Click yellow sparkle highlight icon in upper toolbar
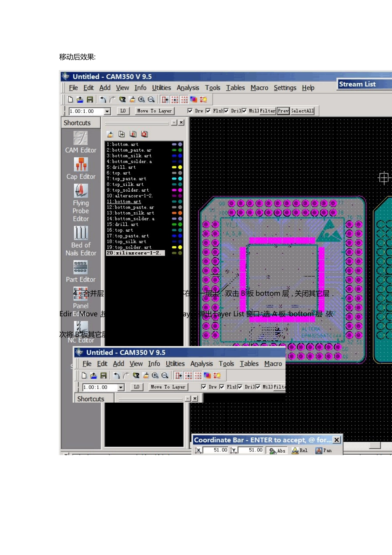Screen dimensions: 392x555 (x=203, y=100)
